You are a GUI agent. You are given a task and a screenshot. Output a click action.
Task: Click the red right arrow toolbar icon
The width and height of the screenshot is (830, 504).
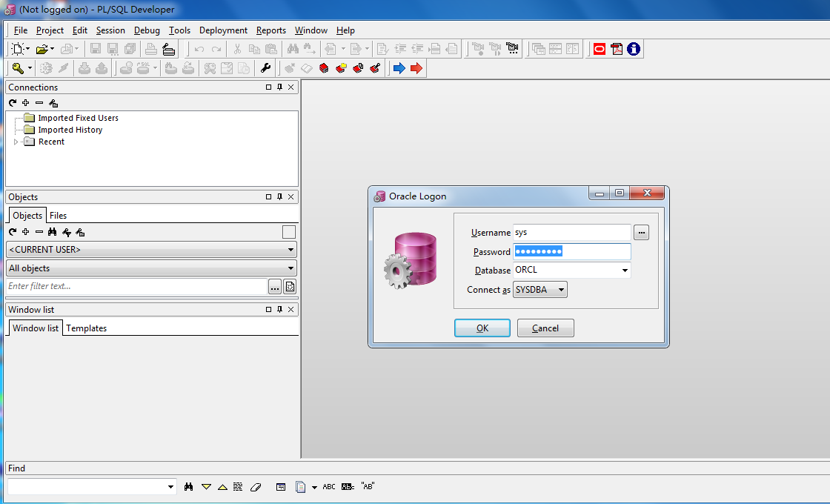[x=416, y=68]
